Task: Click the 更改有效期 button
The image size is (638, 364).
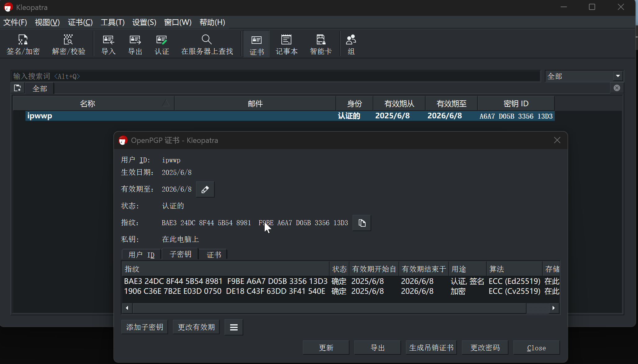Action: coord(196,327)
